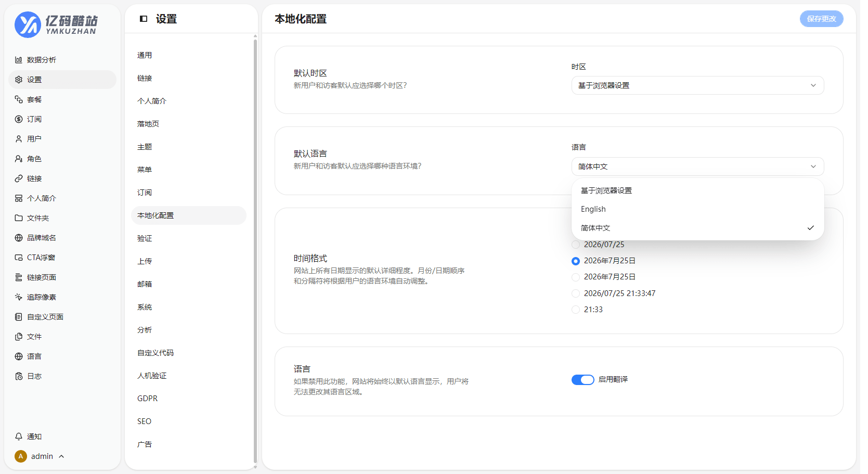Screen dimensions: 868x474
Task: Click the settings list vertical scrollbar
Action: coord(255,251)
